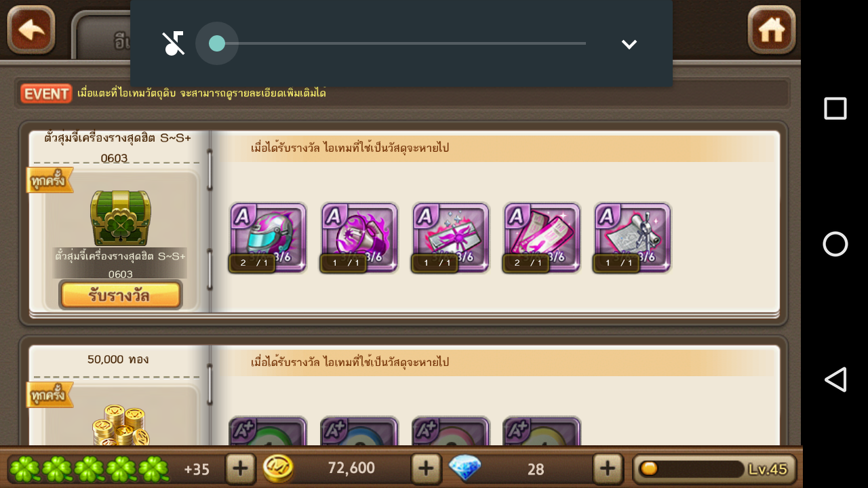Screen dimensions: 868x488
Task: Expand the volume panel chevron
Action: [629, 44]
